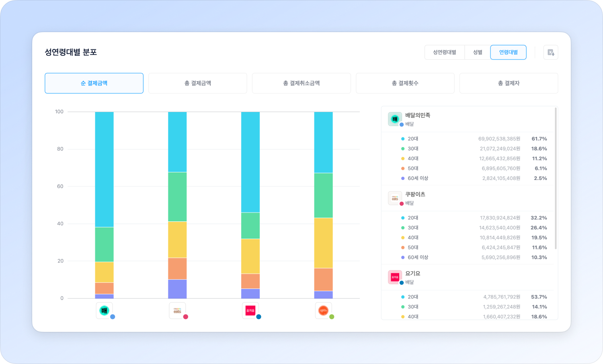Click the 요기요 logo in the legend panel

pos(395,277)
